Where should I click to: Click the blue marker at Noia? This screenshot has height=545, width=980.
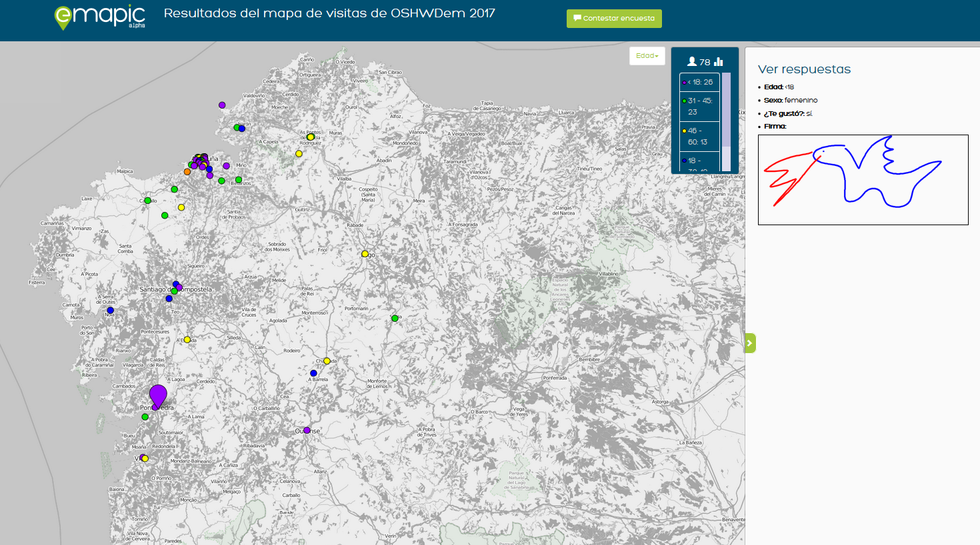click(111, 310)
